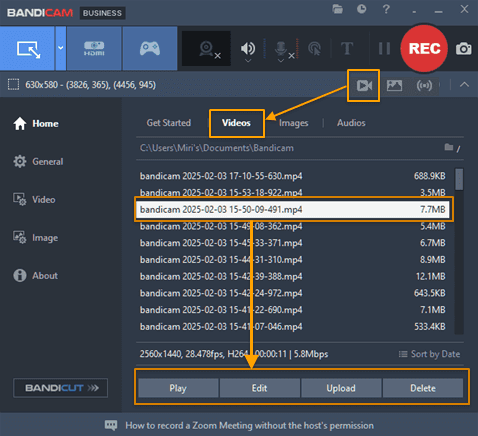Open the Home section in sidebar
This screenshot has width=478, height=436.
(36, 124)
